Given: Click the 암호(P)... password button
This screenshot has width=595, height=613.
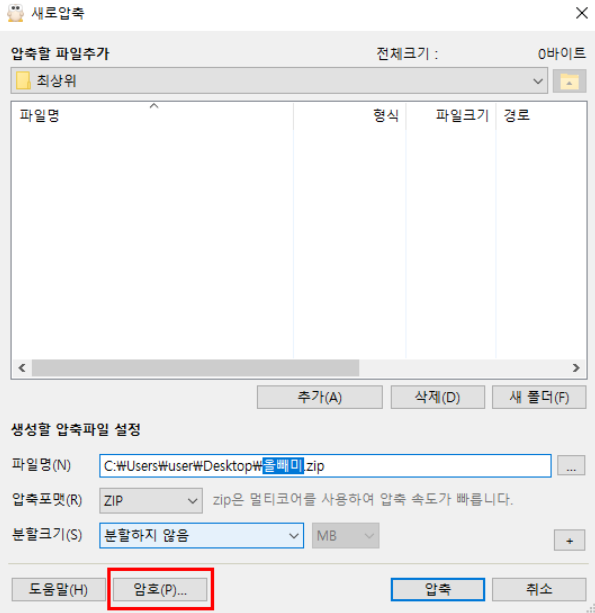Looking at the screenshot, I should point(160,589).
